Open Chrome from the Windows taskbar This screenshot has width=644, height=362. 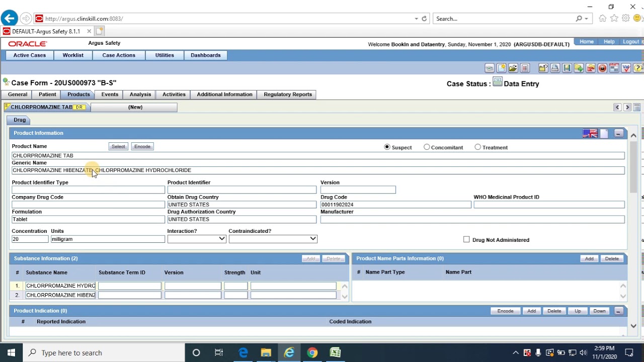[312, 352]
